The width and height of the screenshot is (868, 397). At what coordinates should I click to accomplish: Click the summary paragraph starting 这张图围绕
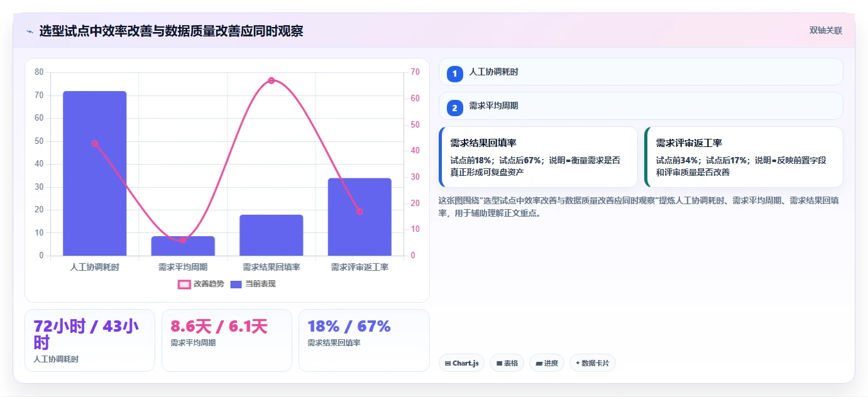point(640,207)
